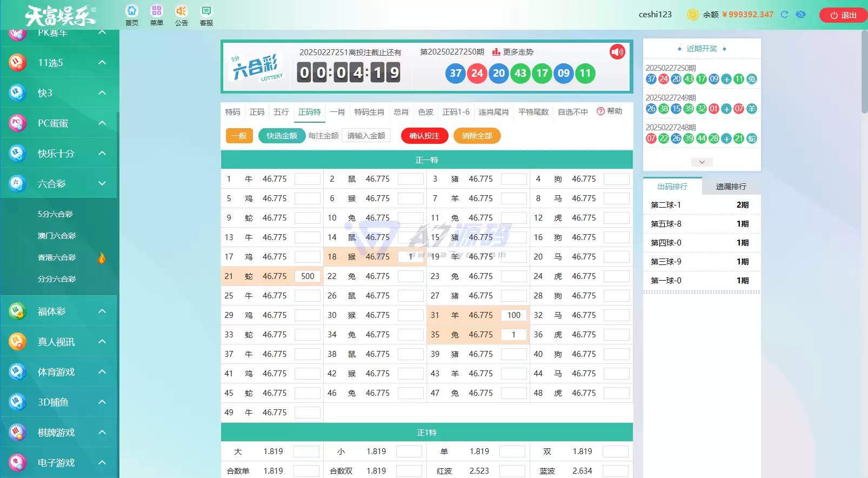Screen dimensions: 868x478
Task: Click the 退出 logout button
Action: pyautogui.click(x=843, y=15)
